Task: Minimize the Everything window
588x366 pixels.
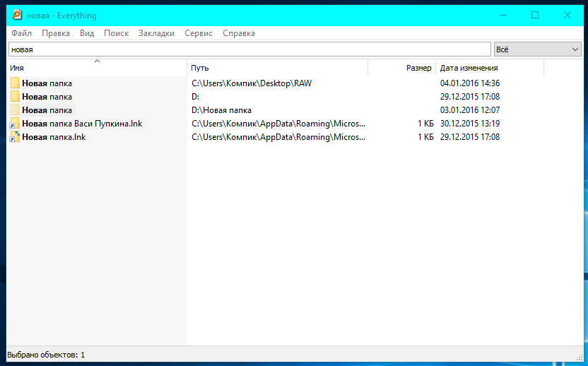Action: pos(503,15)
